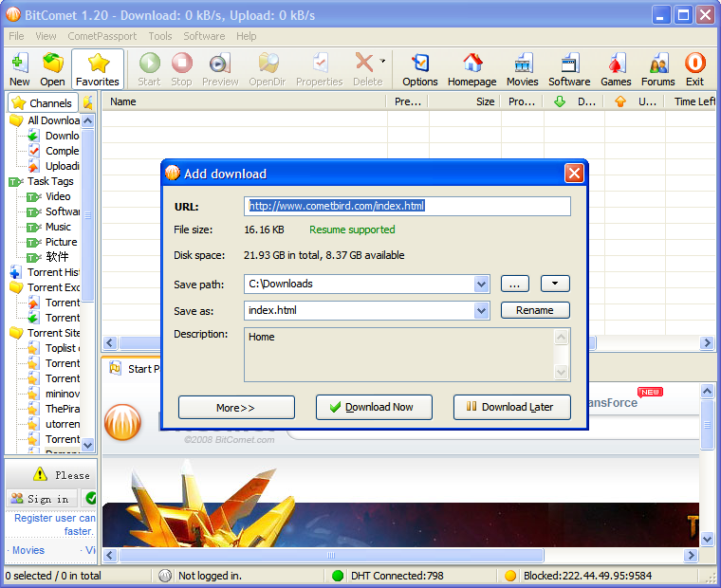Expand the Delete button dropdown arrow
Viewport: 721px width, 588px height.
click(382, 61)
